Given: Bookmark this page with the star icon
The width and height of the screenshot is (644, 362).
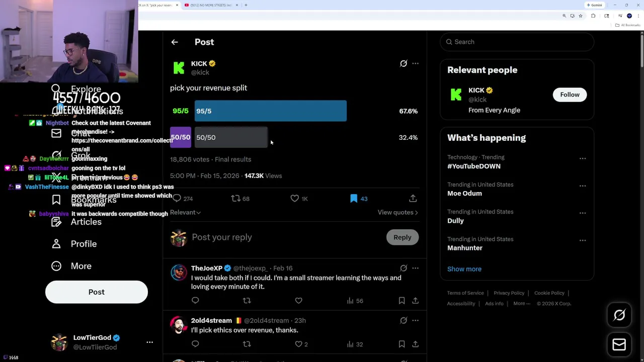Looking at the screenshot, I should pos(581,16).
